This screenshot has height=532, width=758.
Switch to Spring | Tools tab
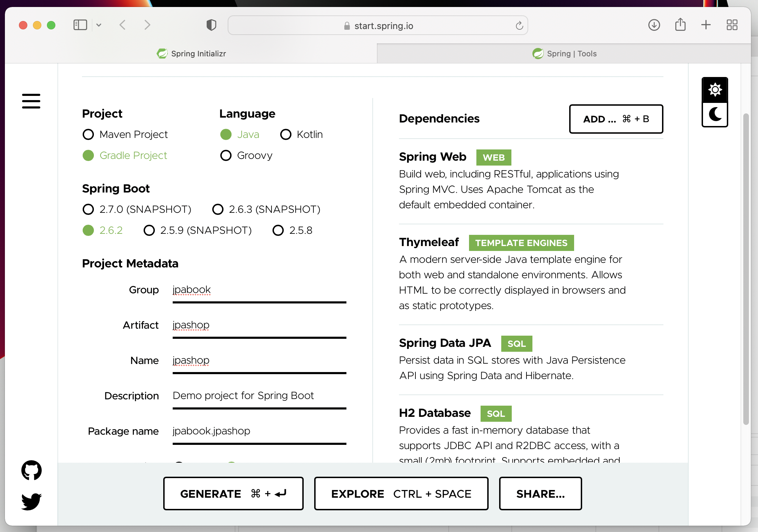point(564,54)
